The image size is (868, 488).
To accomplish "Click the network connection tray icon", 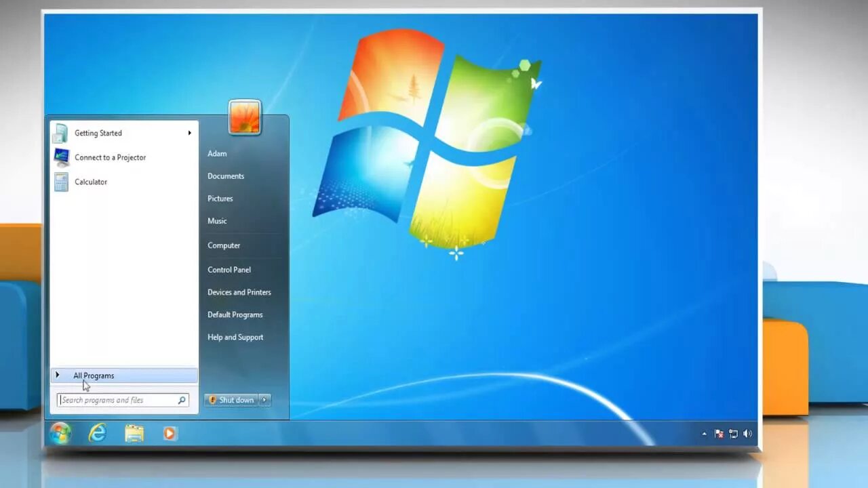I will point(733,434).
